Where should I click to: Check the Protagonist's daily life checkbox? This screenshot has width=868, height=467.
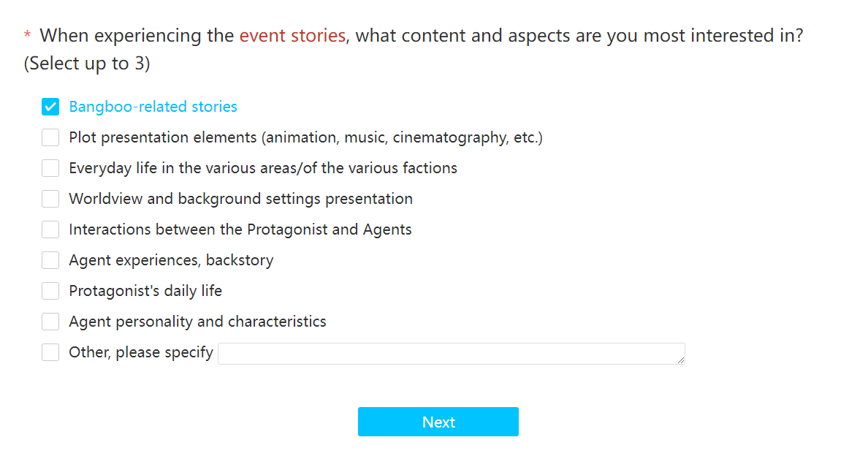click(x=50, y=291)
